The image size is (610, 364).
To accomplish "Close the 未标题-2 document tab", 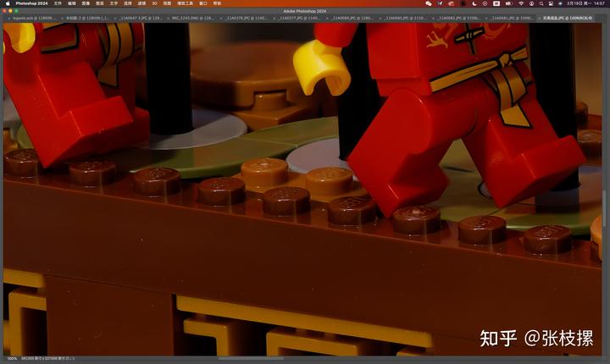I will [63, 18].
